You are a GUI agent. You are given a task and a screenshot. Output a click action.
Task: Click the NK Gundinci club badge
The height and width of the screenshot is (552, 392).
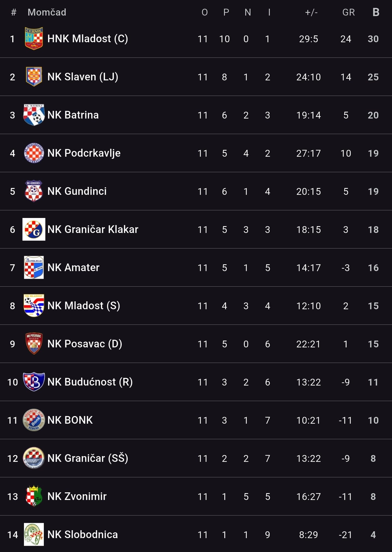point(34,191)
